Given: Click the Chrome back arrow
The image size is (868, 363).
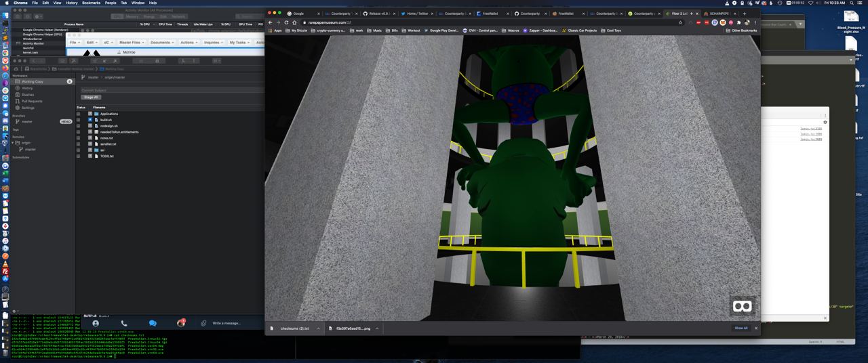Looking at the screenshot, I should point(270,22).
